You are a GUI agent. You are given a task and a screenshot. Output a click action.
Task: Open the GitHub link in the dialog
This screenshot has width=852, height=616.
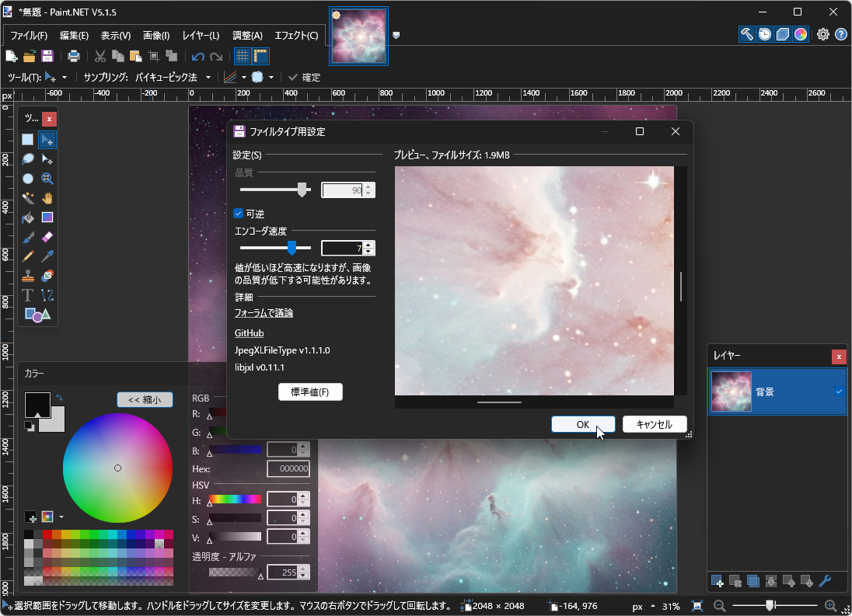pos(249,332)
